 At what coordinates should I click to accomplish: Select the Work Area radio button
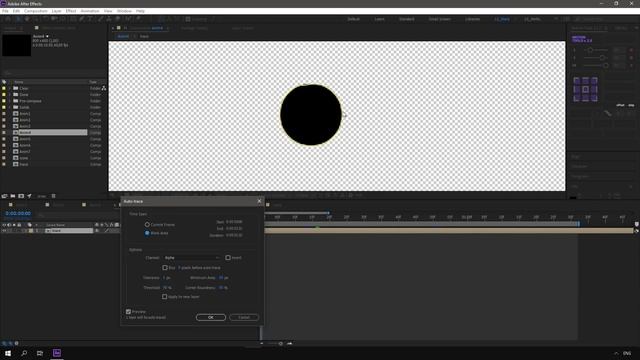tap(147, 233)
